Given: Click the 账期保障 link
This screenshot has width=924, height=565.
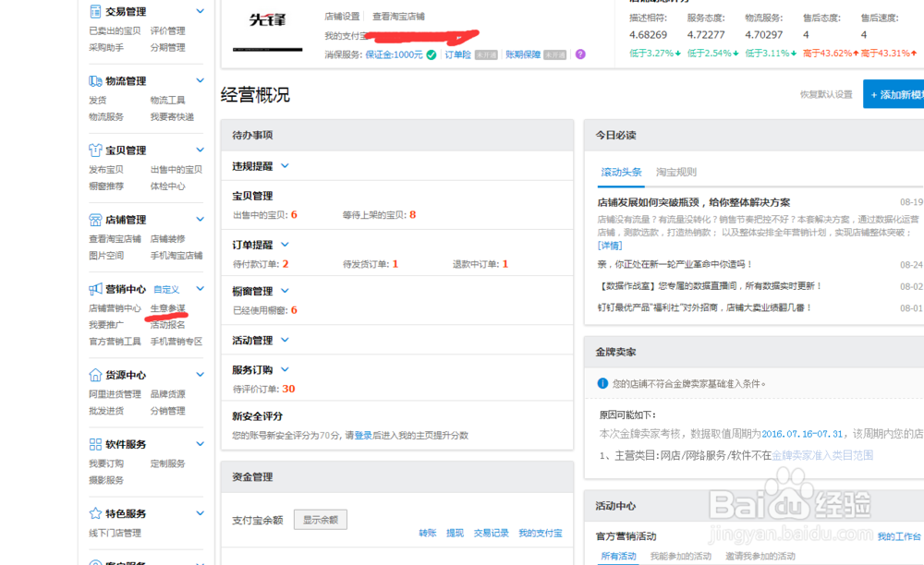Looking at the screenshot, I should coord(523,54).
